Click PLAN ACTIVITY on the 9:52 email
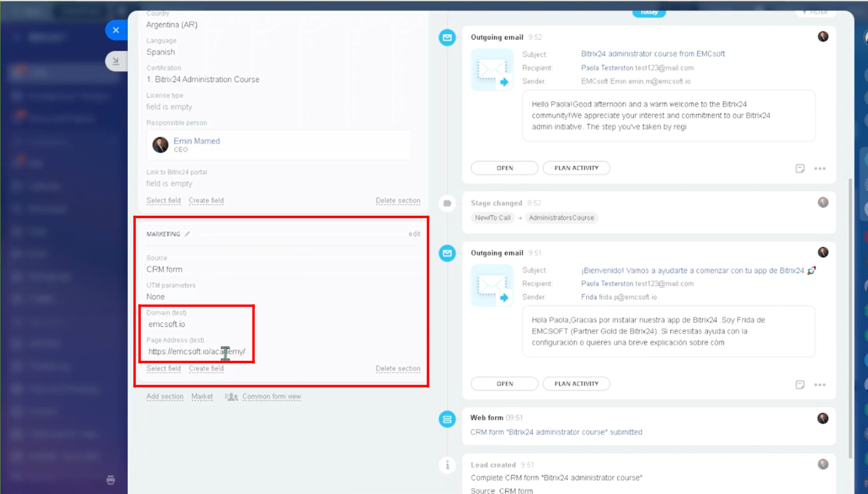This screenshot has height=494, width=868. point(576,168)
